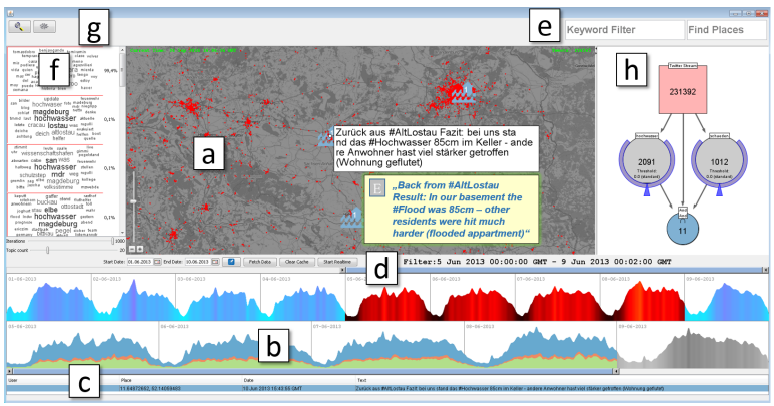Click the hochwasser filter node 2091
Viewport: 774px width, 406px height.
click(x=646, y=162)
